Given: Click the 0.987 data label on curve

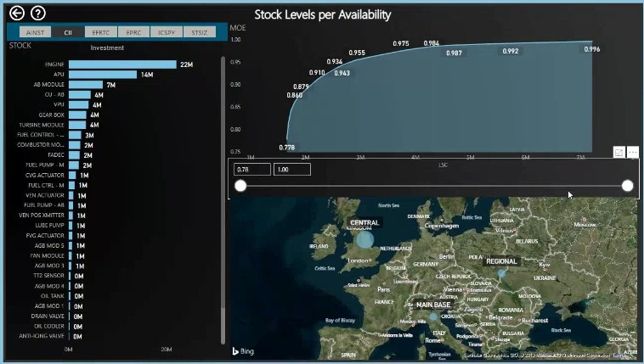Looking at the screenshot, I should coord(454,53).
